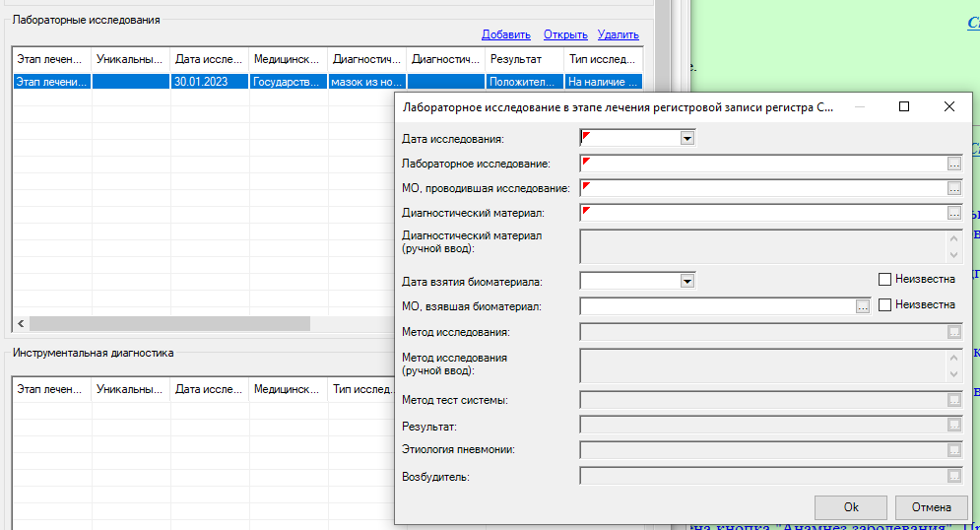Select the Государств... cell in table row
980x530 pixels.
pos(289,81)
